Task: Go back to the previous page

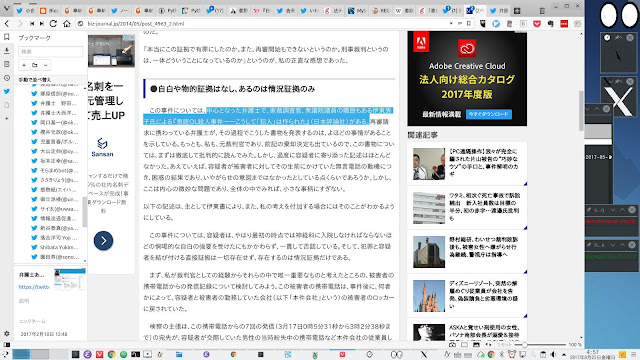Action: click(x=7, y=24)
